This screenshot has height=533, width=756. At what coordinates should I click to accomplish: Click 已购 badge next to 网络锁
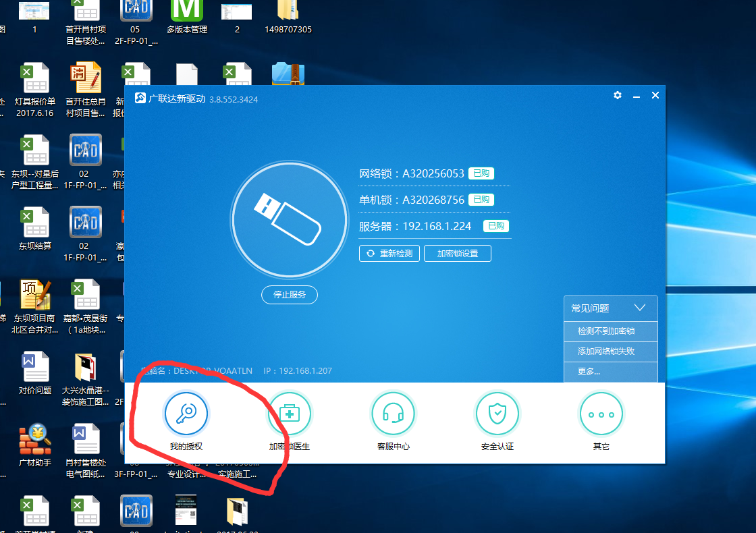coord(481,173)
